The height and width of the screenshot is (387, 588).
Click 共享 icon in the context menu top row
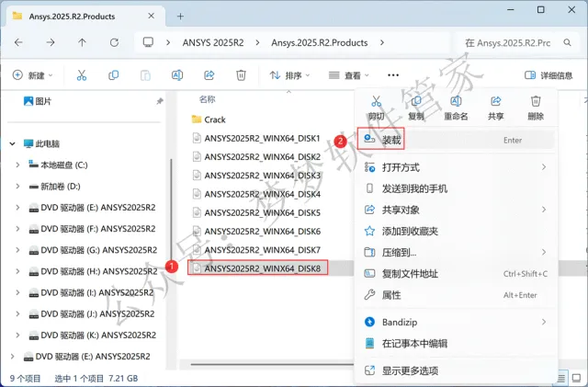[x=496, y=102]
